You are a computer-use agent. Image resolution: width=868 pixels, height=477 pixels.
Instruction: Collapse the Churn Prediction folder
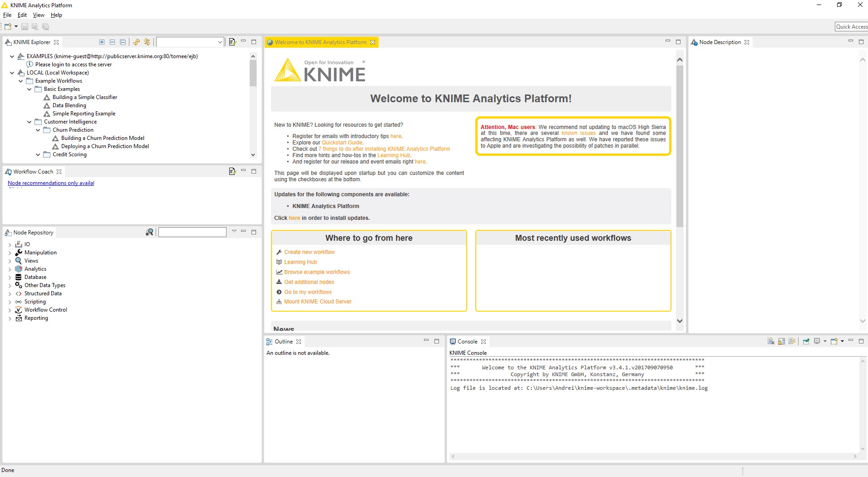[38, 130]
